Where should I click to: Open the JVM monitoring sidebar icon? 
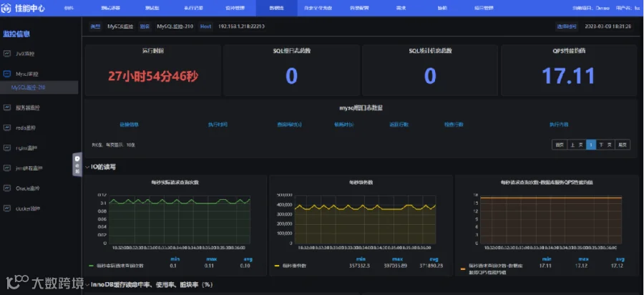tap(7, 54)
